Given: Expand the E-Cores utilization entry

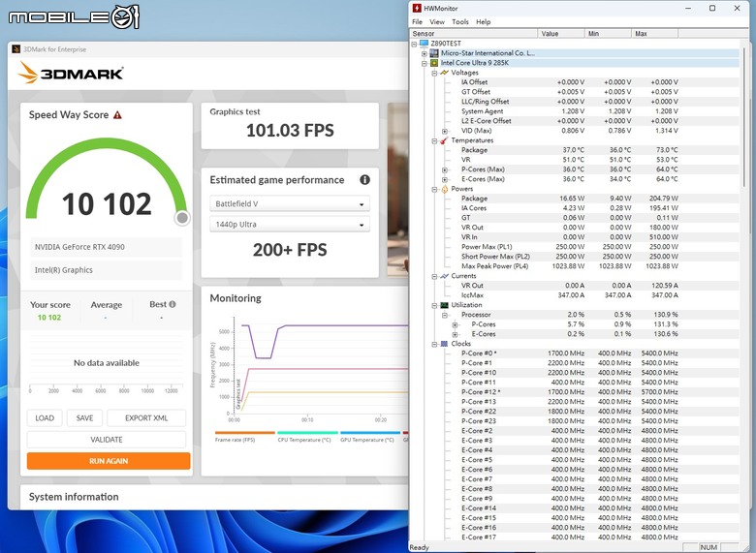Looking at the screenshot, I should 455,334.
